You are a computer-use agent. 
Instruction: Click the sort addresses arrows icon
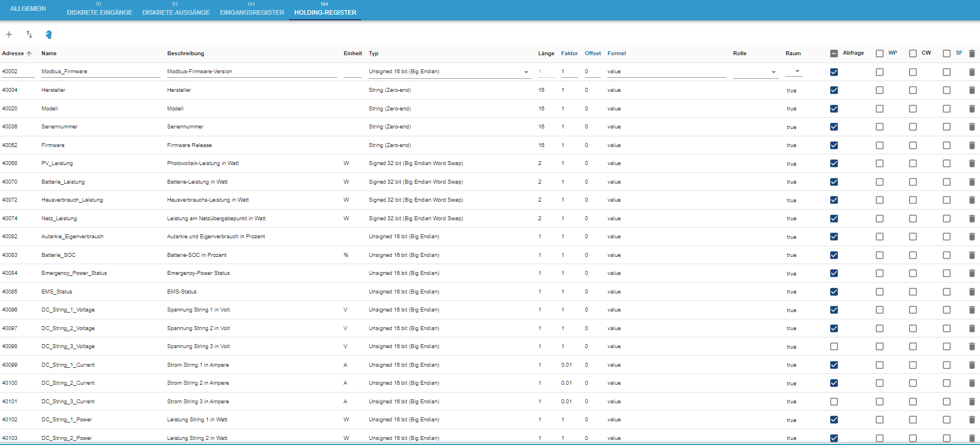pyautogui.click(x=29, y=34)
